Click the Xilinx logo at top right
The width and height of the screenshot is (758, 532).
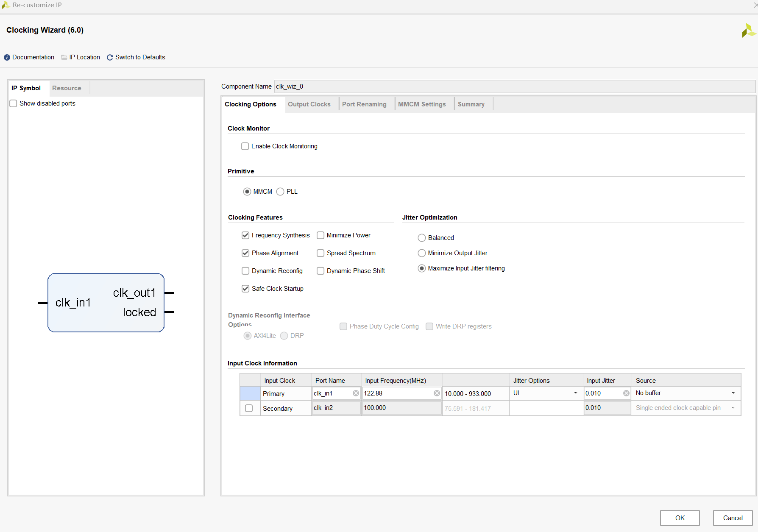(x=749, y=31)
